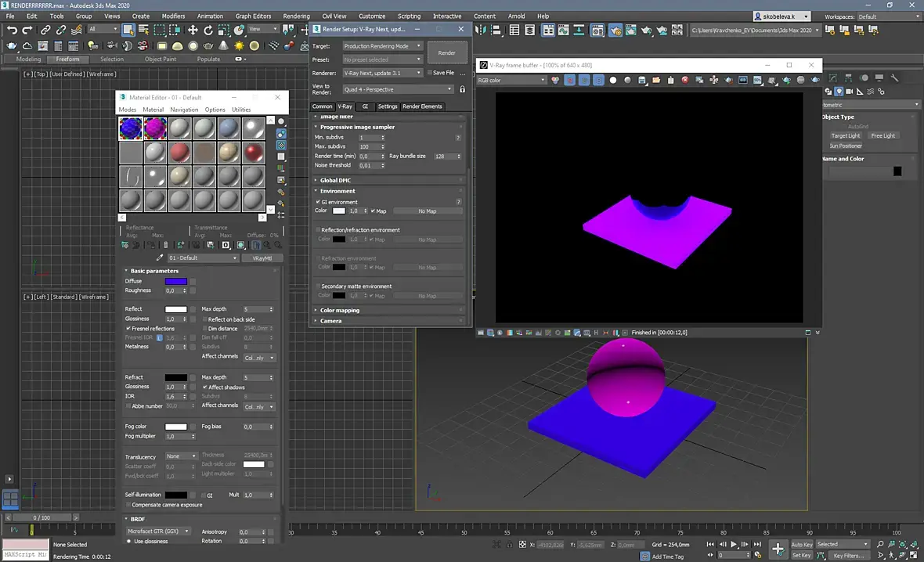Open the Renderer dropdown showing V-Ray Next
924x562 pixels.
[x=383, y=73]
